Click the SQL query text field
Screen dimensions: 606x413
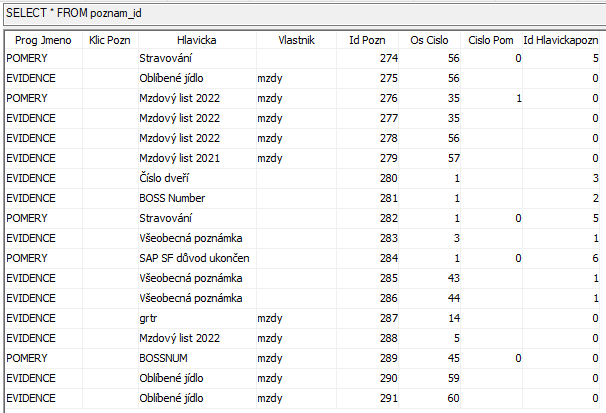click(x=305, y=14)
